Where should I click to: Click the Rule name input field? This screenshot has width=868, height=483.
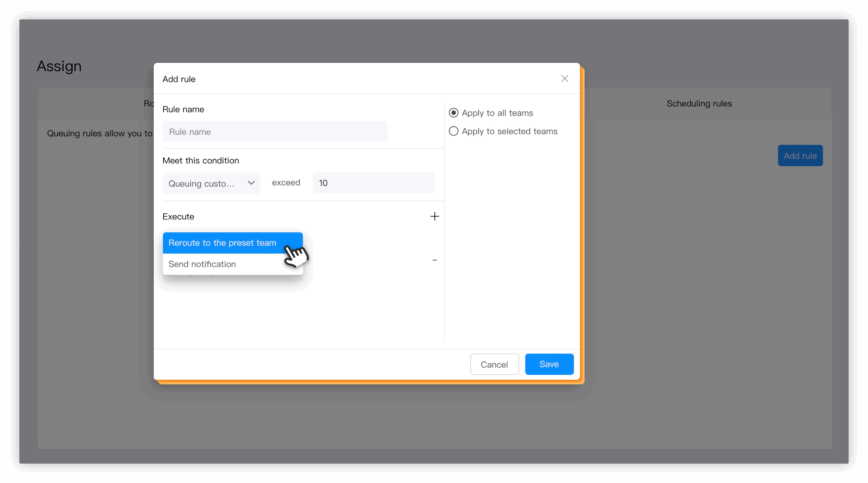[x=275, y=132]
